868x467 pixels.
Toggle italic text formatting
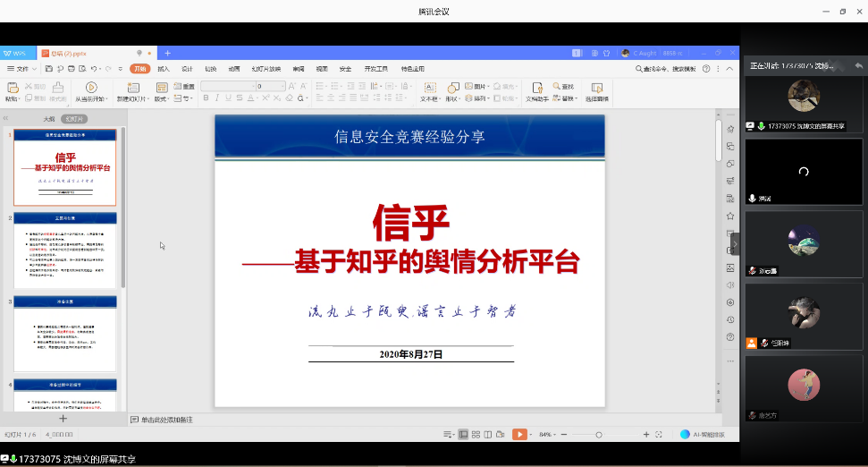pos(215,98)
